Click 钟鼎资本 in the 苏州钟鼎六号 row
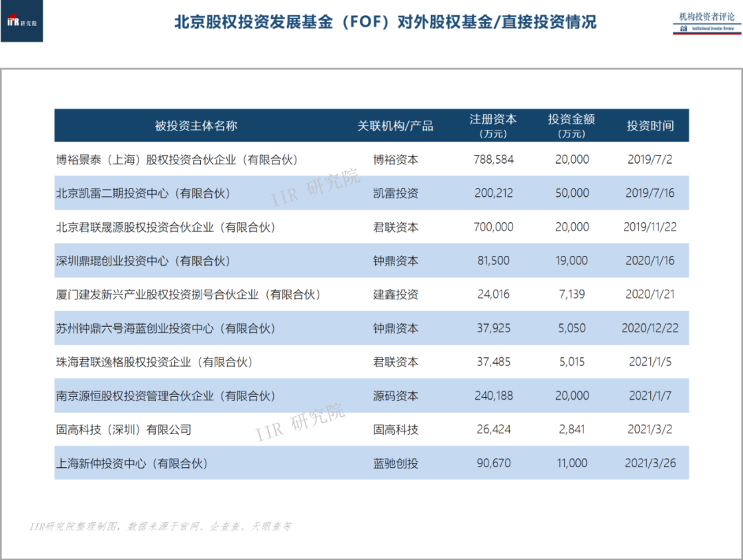743x560 pixels. tap(396, 329)
